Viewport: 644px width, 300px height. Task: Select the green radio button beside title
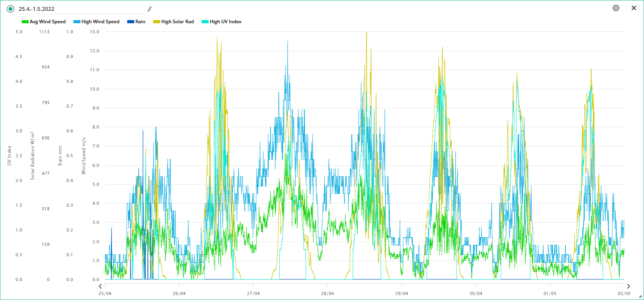click(x=10, y=9)
